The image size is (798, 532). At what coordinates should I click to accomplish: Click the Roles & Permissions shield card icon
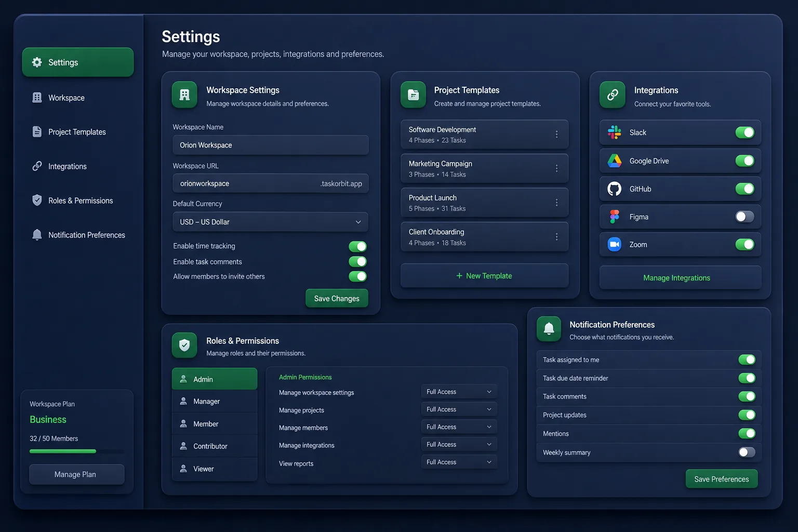coord(184,345)
